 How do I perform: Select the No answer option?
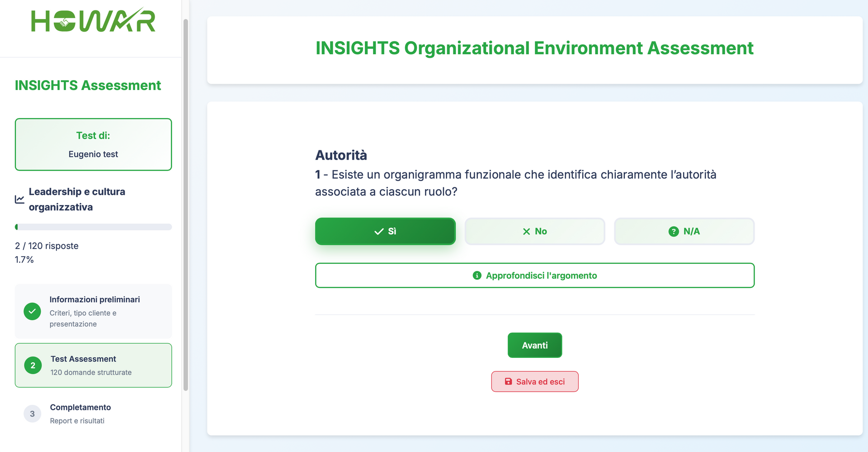click(x=535, y=232)
